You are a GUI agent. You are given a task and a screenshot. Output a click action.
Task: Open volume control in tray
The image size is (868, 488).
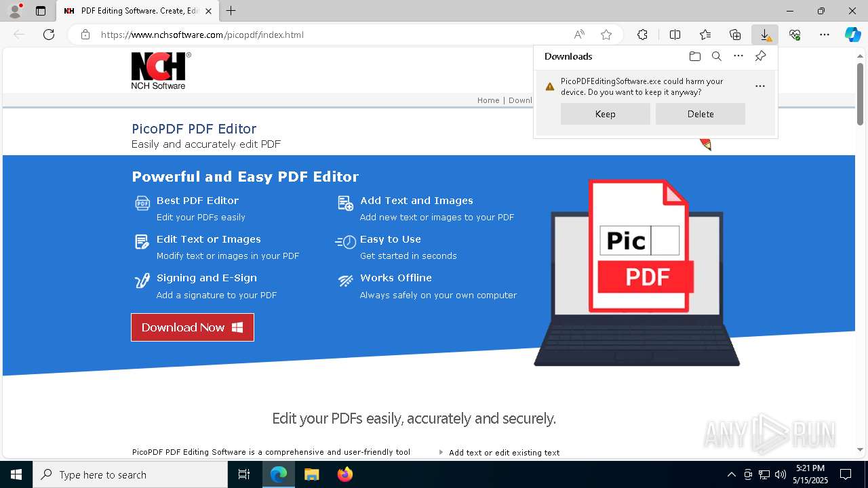(781, 474)
